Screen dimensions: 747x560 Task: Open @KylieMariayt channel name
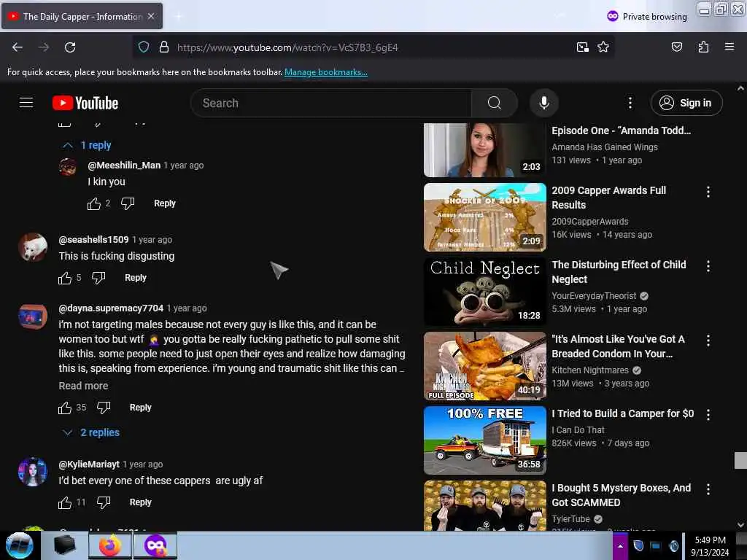(88, 464)
